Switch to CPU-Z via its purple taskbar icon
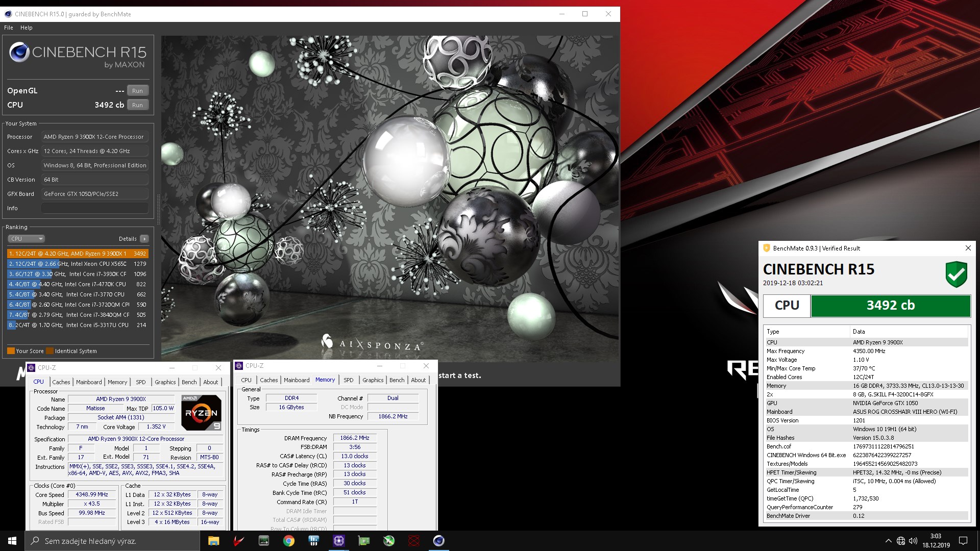Screen dimensions: 980x551 (339, 541)
